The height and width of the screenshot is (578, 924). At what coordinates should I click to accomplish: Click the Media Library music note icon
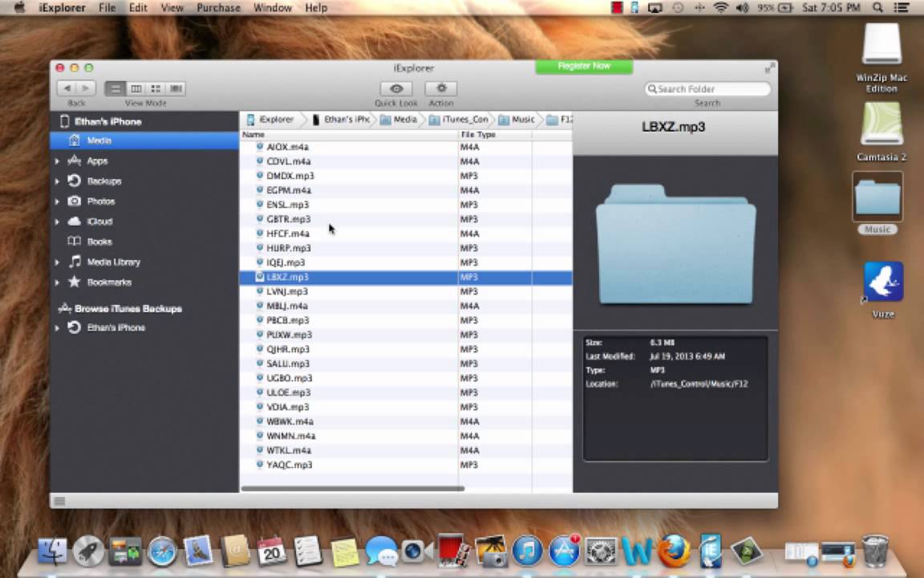pyautogui.click(x=75, y=261)
